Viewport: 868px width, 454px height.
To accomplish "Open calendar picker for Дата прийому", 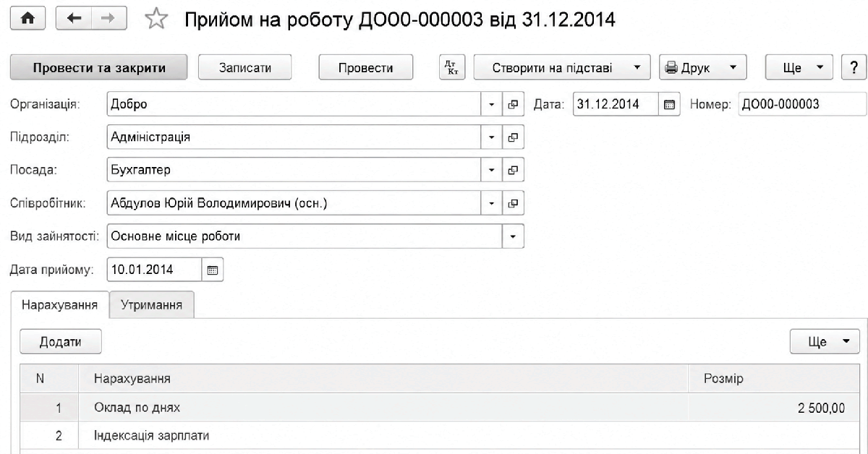I will click(x=212, y=270).
